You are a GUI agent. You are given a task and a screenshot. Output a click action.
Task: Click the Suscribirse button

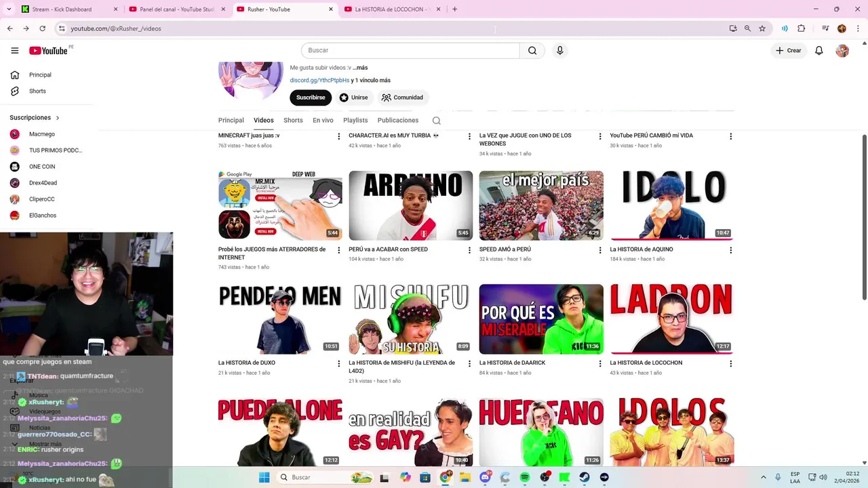tap(311, 98)
